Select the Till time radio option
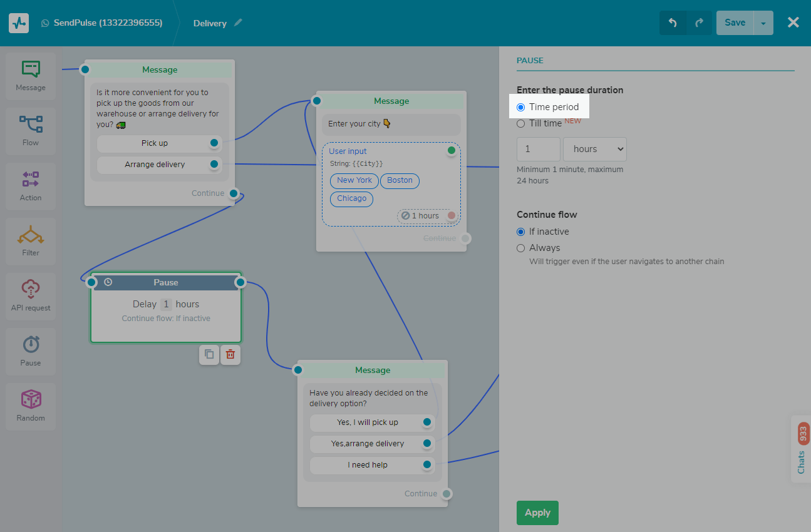811x532 pixels. 520,123
